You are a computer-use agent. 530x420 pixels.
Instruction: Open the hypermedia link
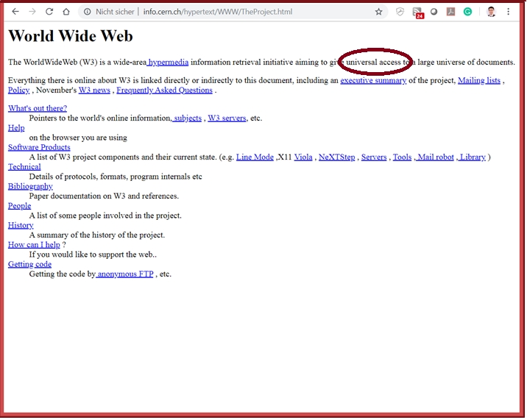click(168, 63)
